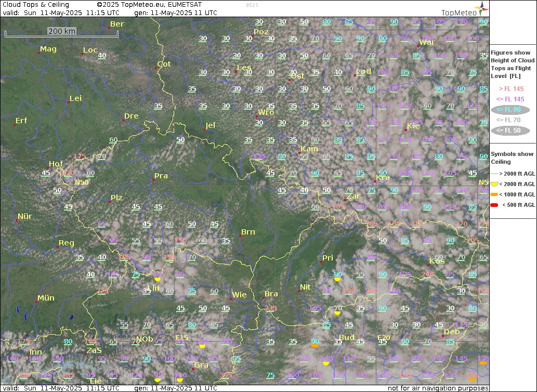Click the 'ZaS' city label
This screenshot has width=537, height=392.
94,350
